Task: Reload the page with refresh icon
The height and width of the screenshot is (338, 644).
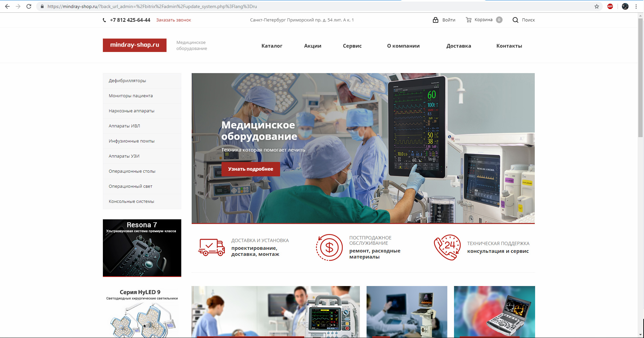Action: 29,6
